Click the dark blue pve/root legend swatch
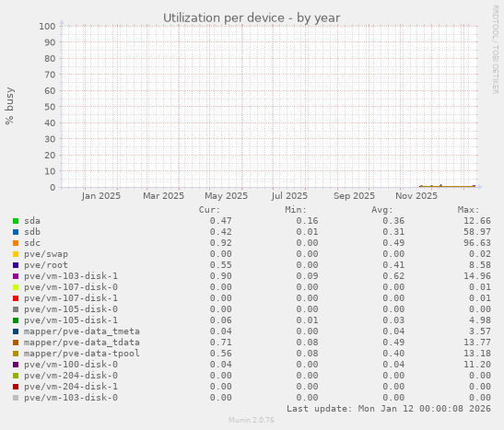The height and width of the screenshot is (430, 504). pyautogui.click(x=16, y=265)
